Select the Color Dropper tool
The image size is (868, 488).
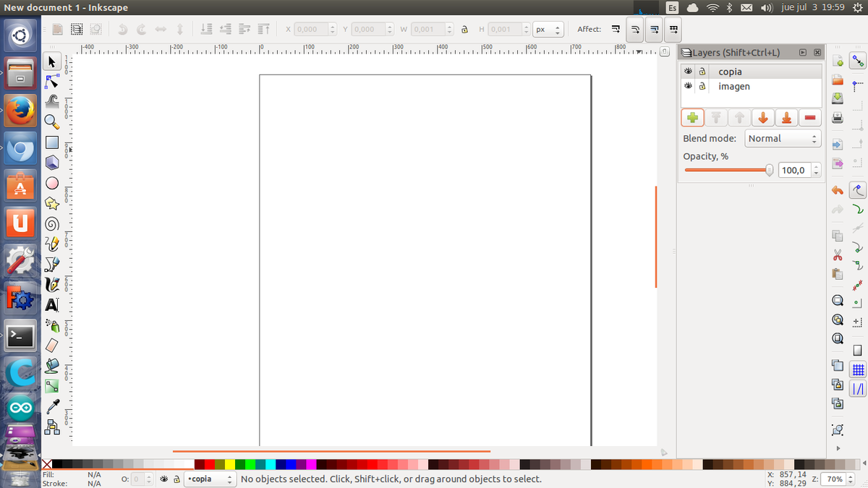(52, 406)
